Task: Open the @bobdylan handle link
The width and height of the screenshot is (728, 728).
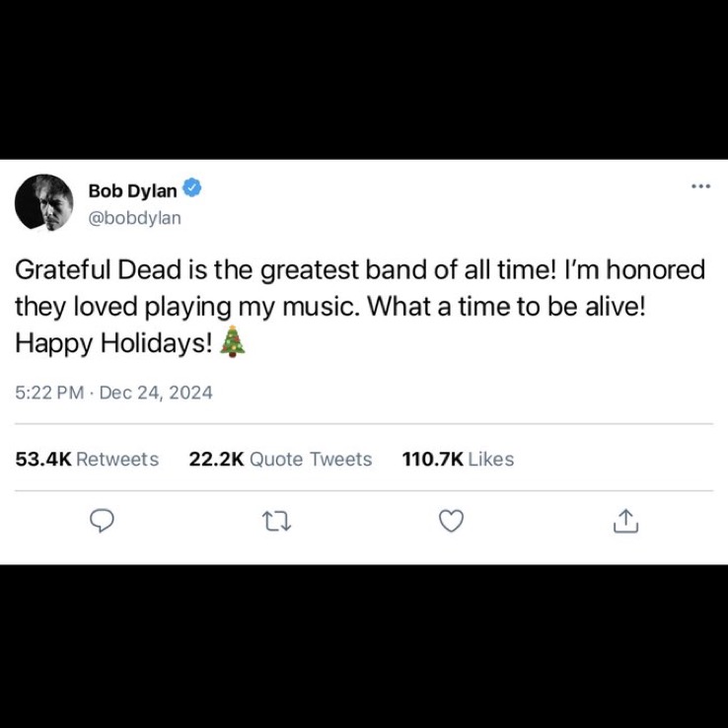Action: coord(134,218)
